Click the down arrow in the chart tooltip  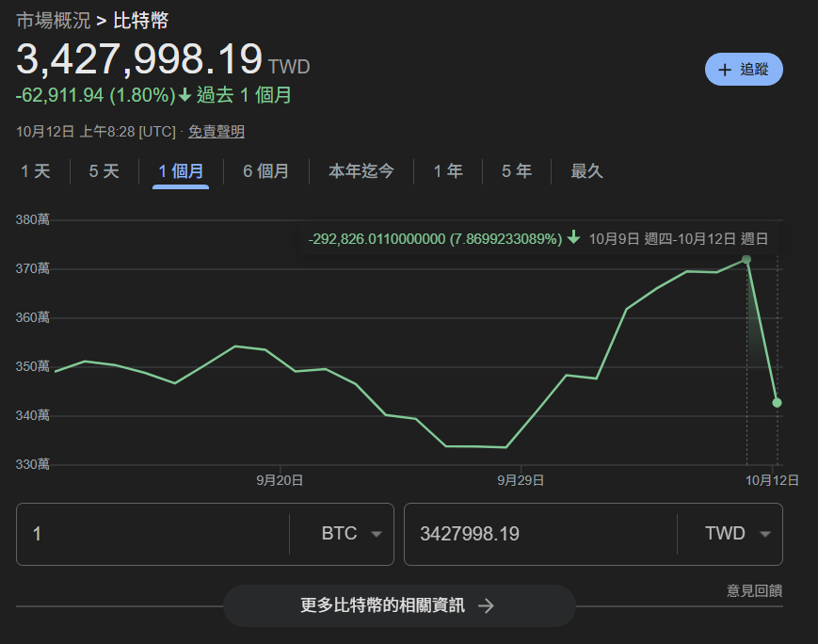573,238
